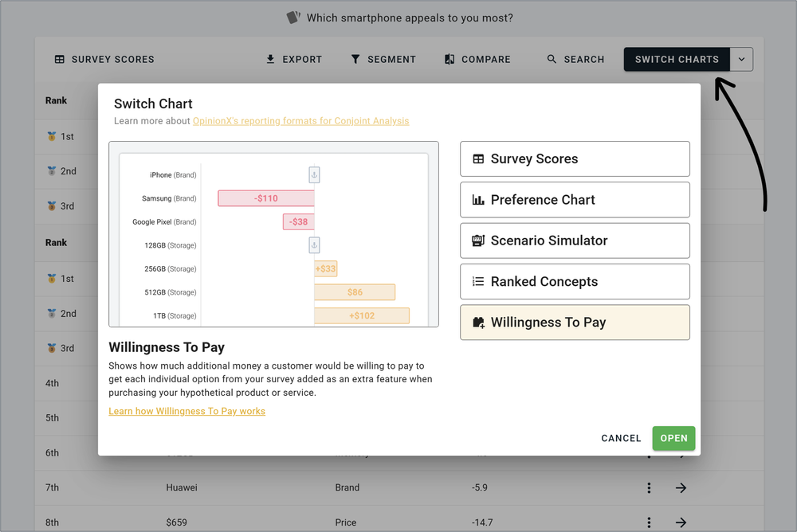Screen dimensions: 797x532
Task: Click the +$102 1TB storage bar
Action: pos(362,315)
